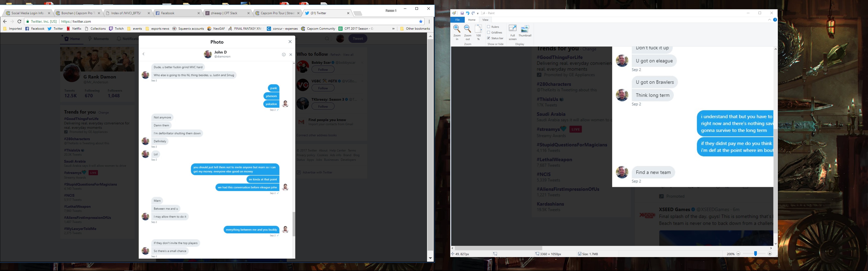868x271 pixels.
Task: Click Paint's horizontal scrollbar thumb
Action: tap(498, 248)
